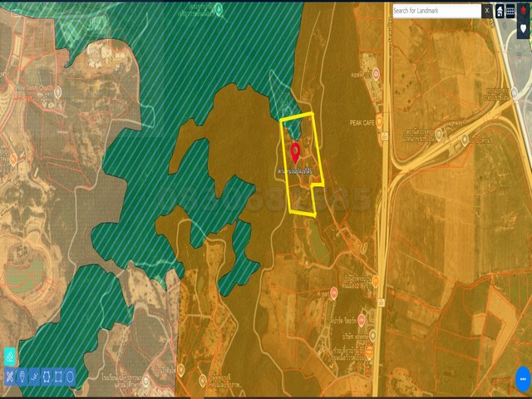This screenshot has height=399, width=532.
Task: Click the Search for Landmark field
Action: (x=436, y=11)
